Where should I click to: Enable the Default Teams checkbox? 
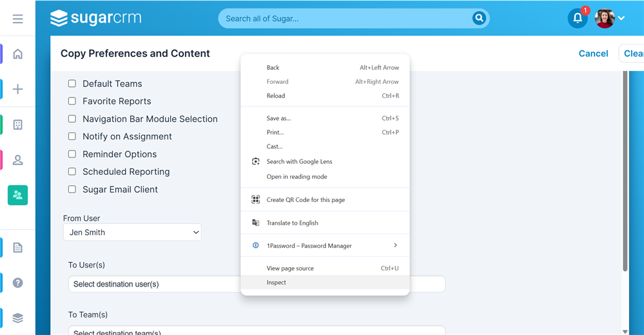coord(72,84)
